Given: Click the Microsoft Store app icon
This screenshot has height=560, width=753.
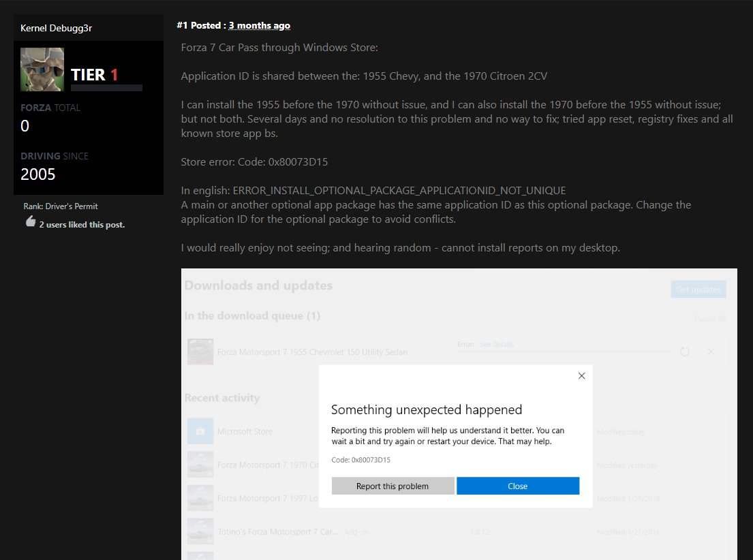Looking at the screenshot, I should [200, 431].
